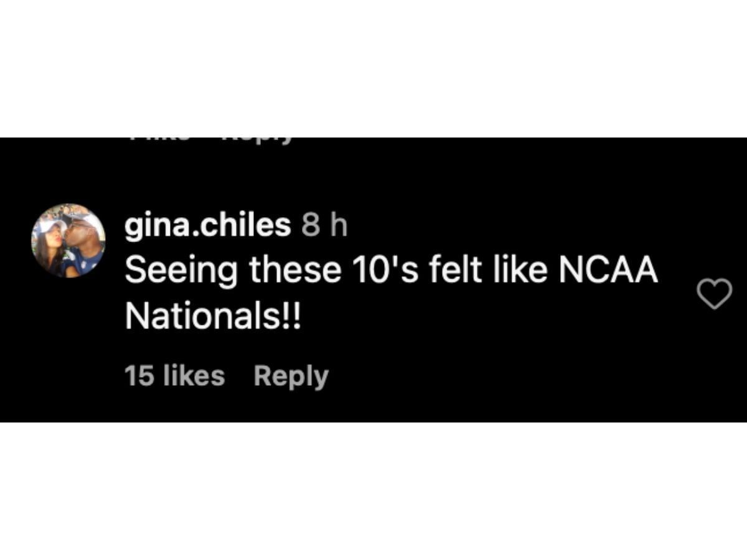
Task: Click the word Nationals!! in the comment
Action: 213,317
